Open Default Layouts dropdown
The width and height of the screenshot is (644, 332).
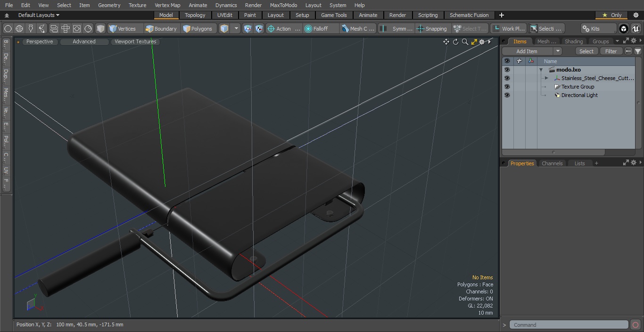click(39, 15)
